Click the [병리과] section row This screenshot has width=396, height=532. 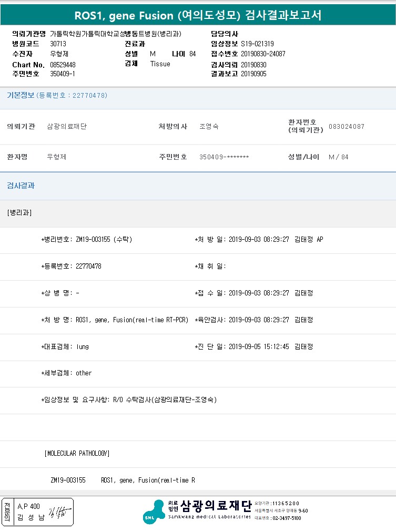pyautogui.click(x=19, y=213)
